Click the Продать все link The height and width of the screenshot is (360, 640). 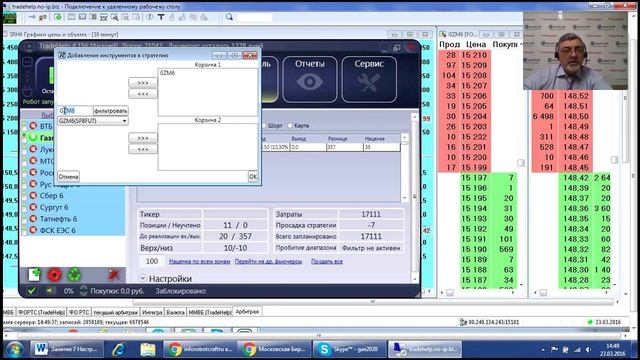[327, 261]
